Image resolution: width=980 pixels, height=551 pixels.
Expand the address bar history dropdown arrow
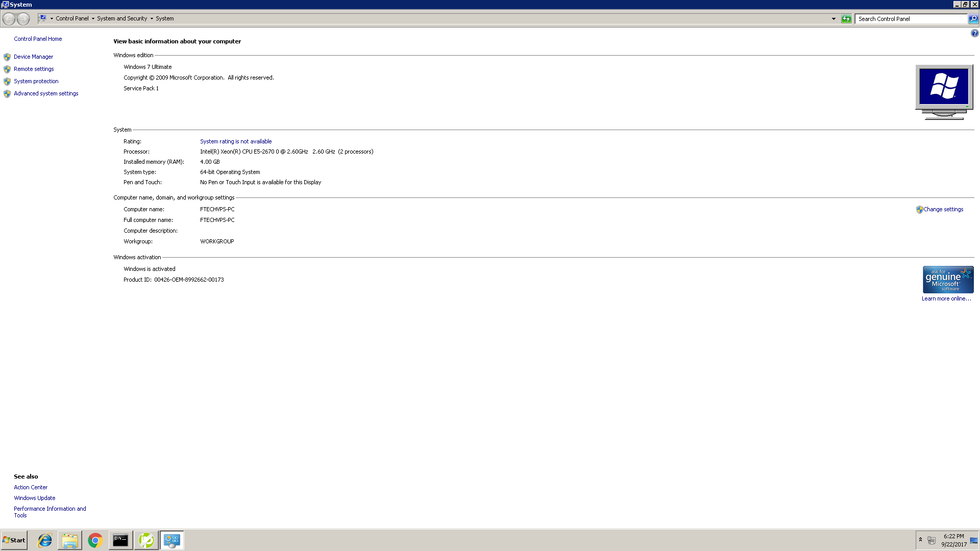834,19
